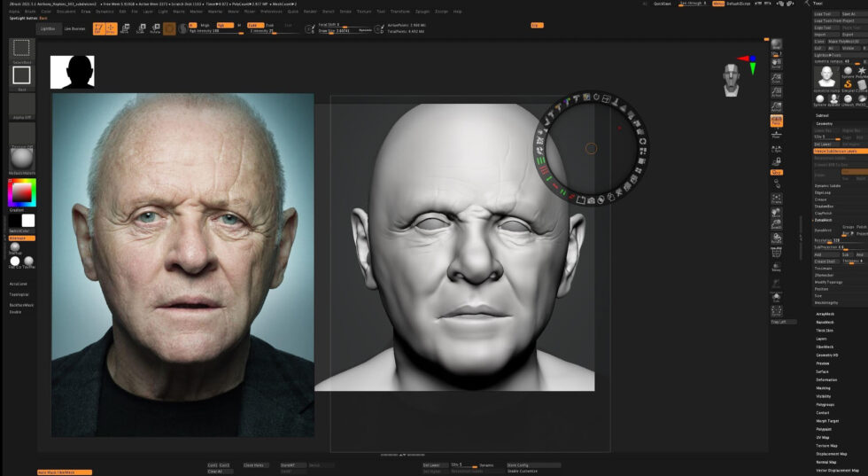Select the bust tool thumbnail
The width and height of the screenshot is (868, 476).
[826, 76]
